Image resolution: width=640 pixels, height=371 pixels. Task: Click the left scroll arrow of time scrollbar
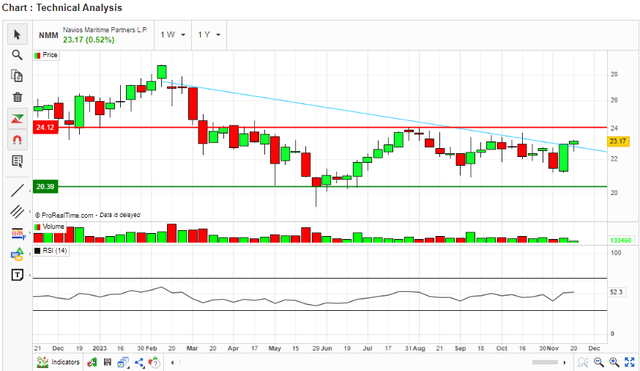172,362
